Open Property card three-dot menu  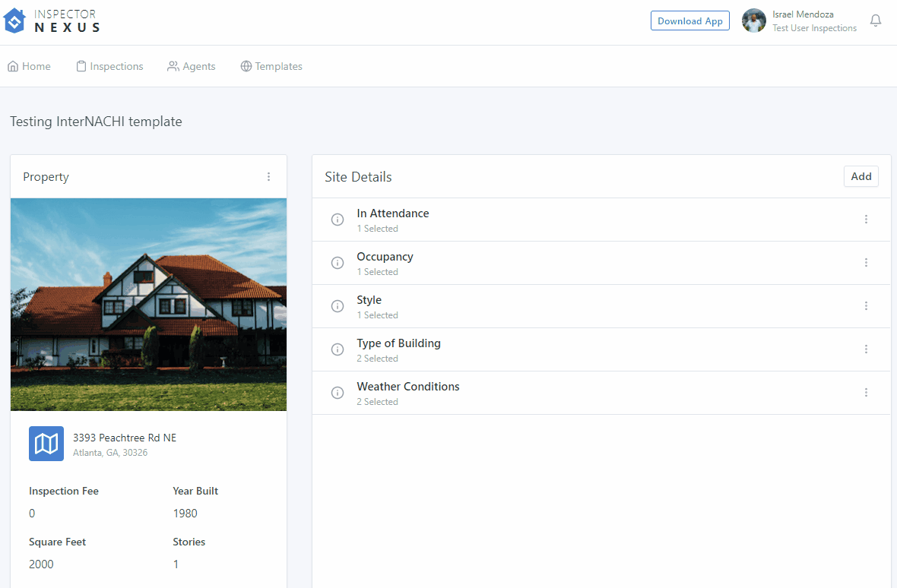[x=268, y=177]
